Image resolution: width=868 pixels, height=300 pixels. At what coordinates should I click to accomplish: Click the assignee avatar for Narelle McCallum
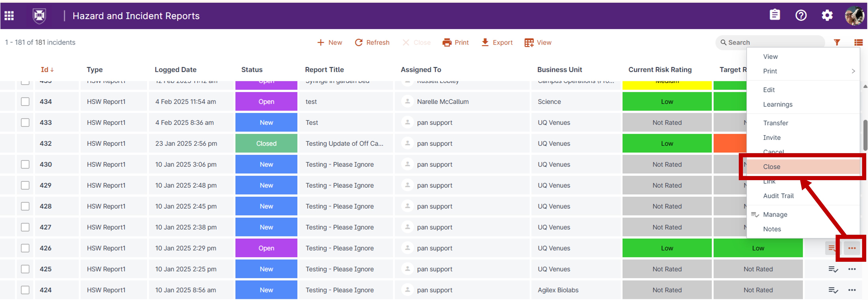click(x=407, y=102)
